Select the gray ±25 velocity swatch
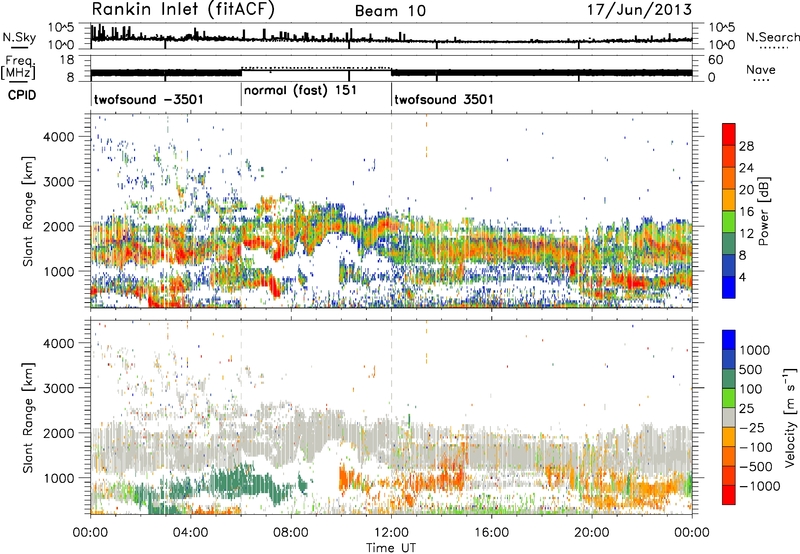Screen dimensions: 800x554 coord(729,417)
